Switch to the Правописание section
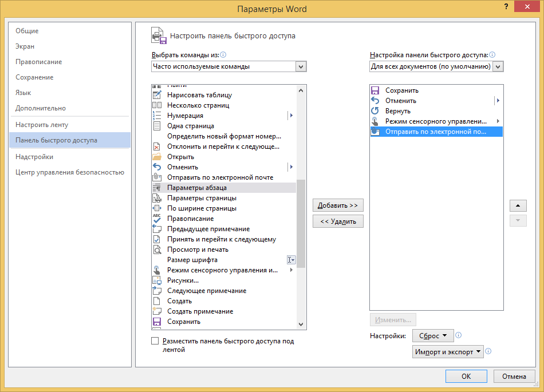The image size is (544, 392). click(x=39, y=62)
